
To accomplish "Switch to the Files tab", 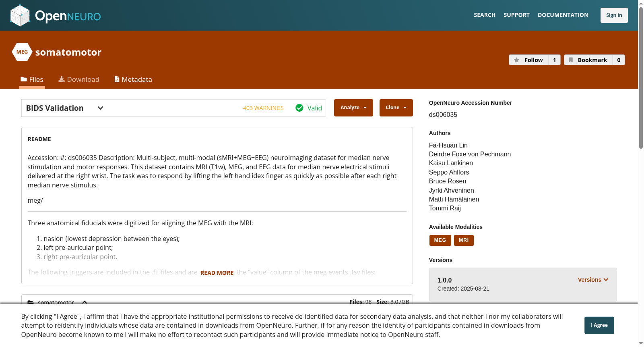I will (32, 79).
